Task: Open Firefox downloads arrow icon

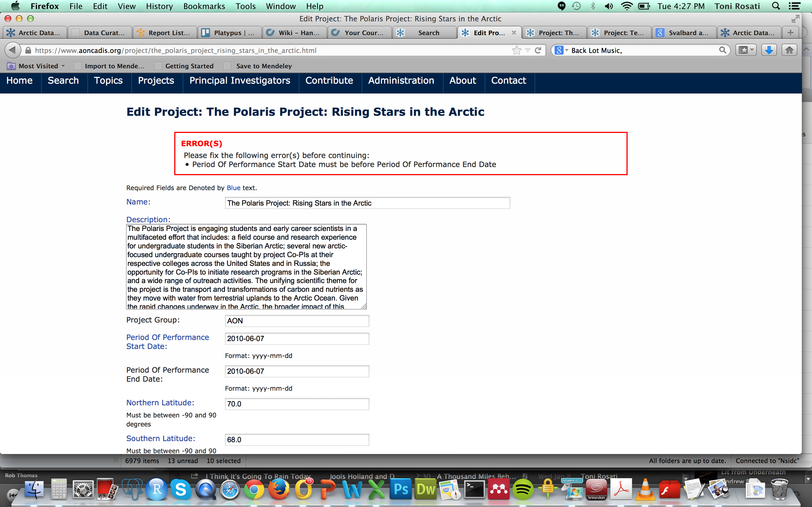Action: click(x=769, y=50)
